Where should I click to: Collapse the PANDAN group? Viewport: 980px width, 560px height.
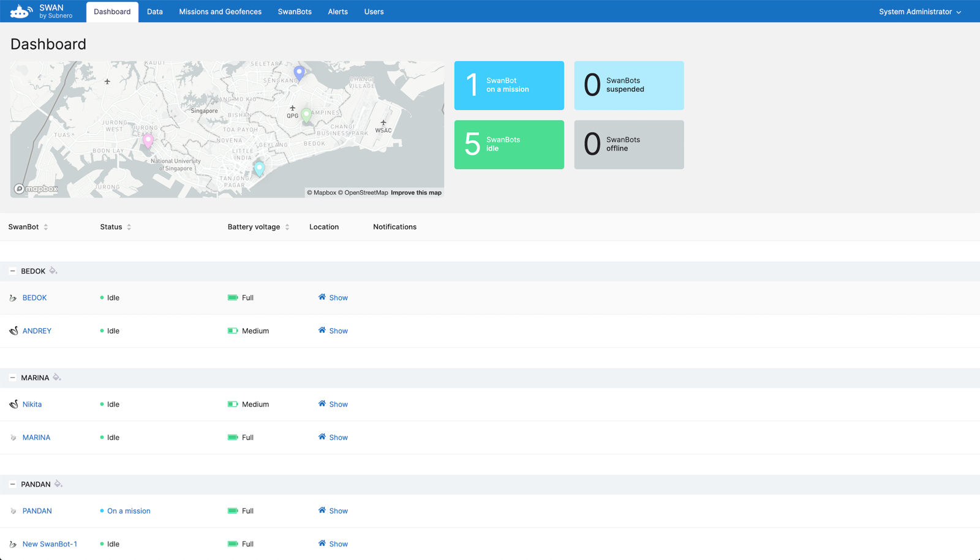tap(12, 484)
